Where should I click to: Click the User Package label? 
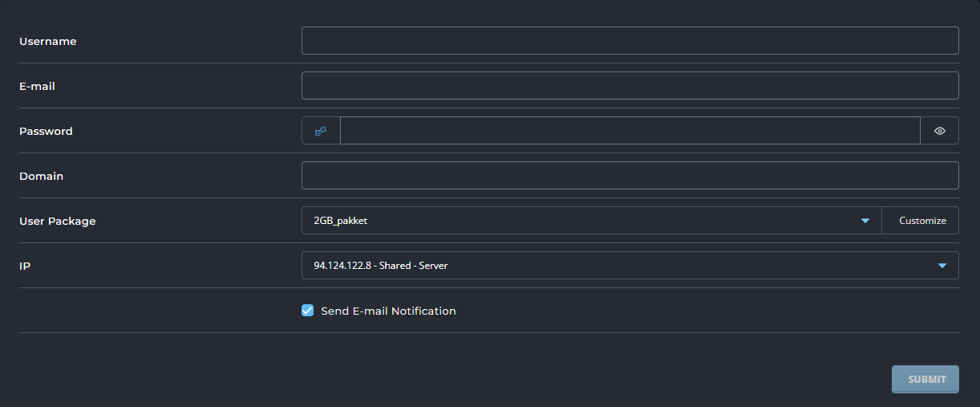[58, 221]
